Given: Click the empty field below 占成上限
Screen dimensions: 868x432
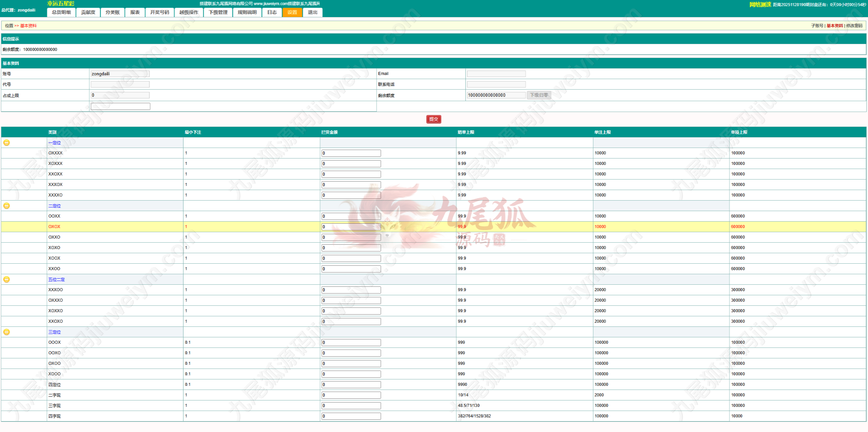Looking at the screenshot, I should coord(120,106).
